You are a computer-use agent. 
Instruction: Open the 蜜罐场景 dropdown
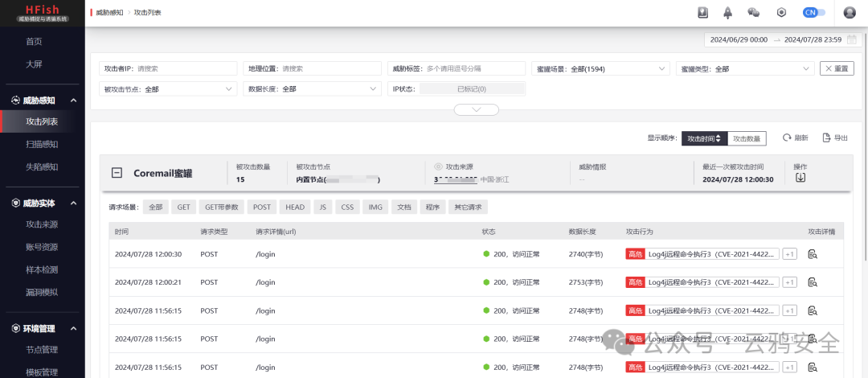pyautogui.click(x=600, y=68)
